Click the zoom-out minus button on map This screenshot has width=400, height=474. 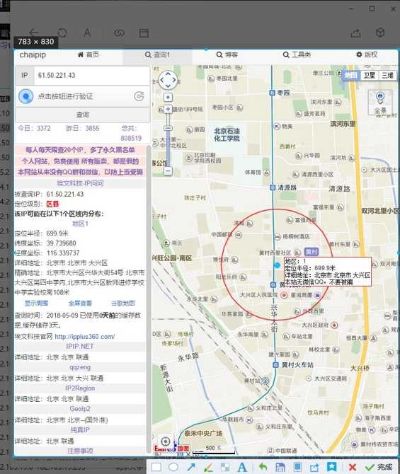point(168,171)
